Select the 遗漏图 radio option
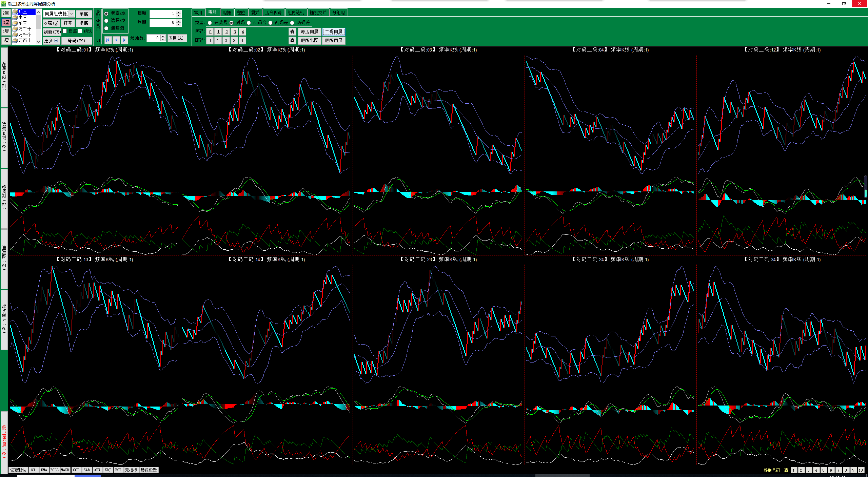868x477 pixels. [x=106, y=28]
